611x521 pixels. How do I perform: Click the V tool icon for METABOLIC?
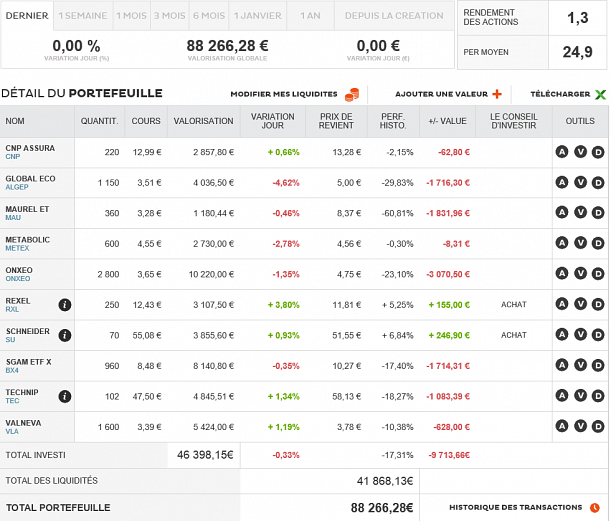point(580,243)
